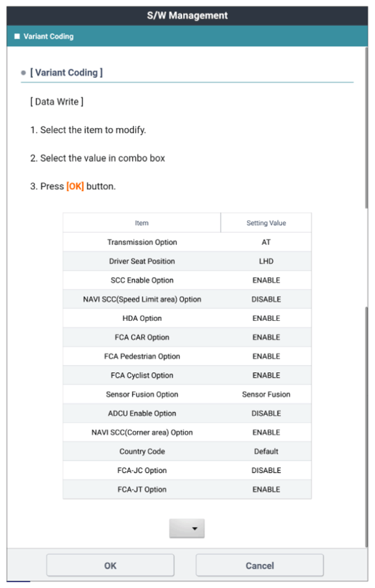Click the Setting Value column header
The image size is (375, 588).
(266, 223)
